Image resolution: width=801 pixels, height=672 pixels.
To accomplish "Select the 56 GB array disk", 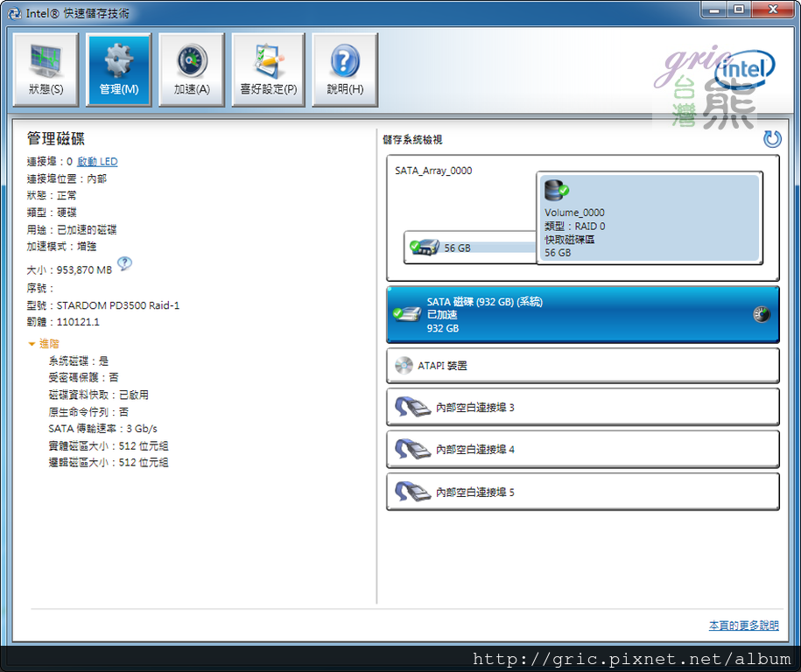I will point(470,248).
